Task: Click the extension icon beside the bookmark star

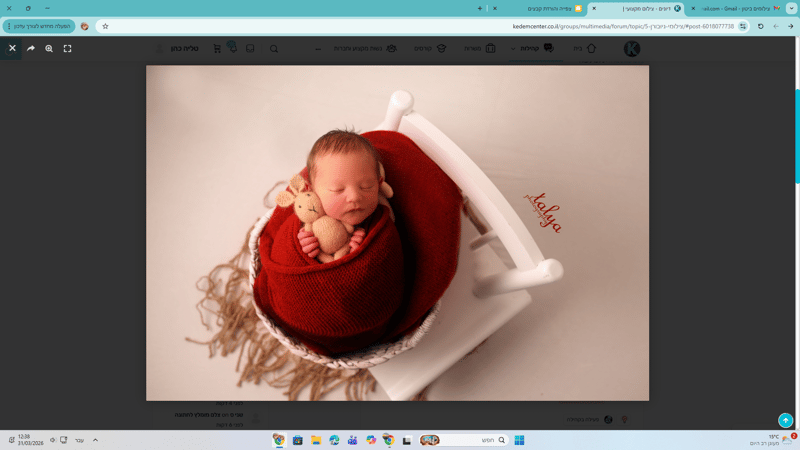Action: [85, 27]
